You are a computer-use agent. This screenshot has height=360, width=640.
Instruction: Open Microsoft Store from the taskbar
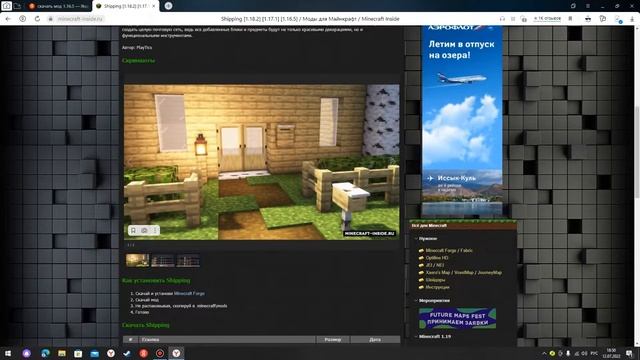[x=78, y=353]
